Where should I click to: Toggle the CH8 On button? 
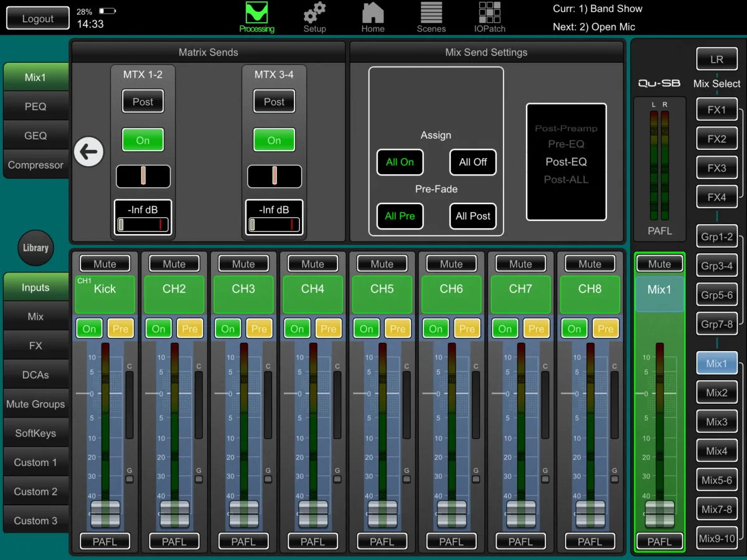(575, 329)
